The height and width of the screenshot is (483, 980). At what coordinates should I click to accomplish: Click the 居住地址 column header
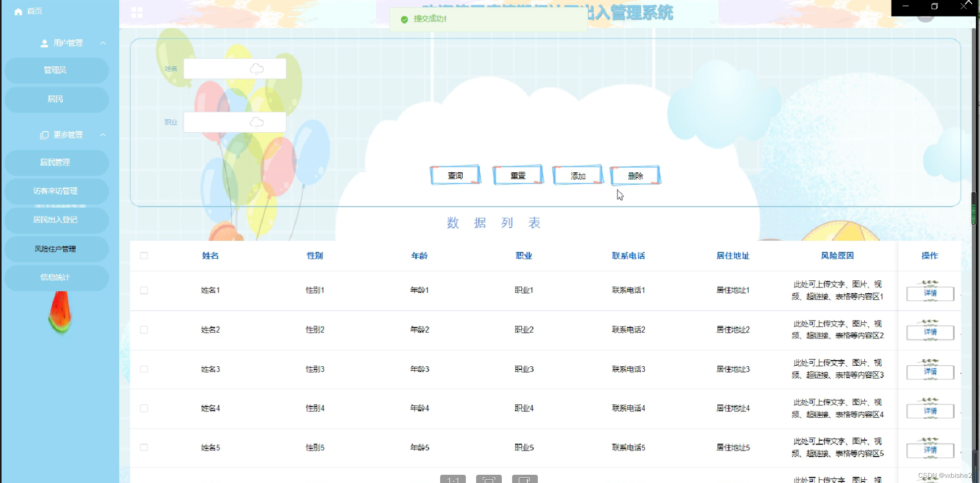733,256
